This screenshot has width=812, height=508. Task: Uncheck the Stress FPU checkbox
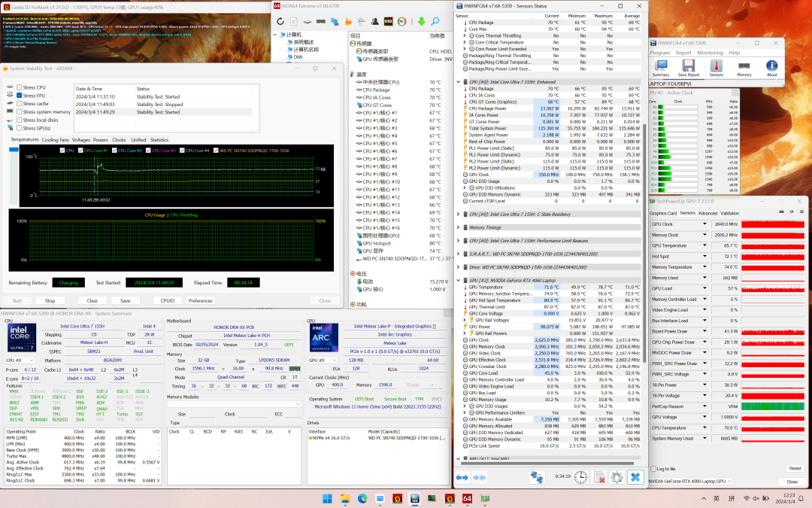[x=20, y=96]
